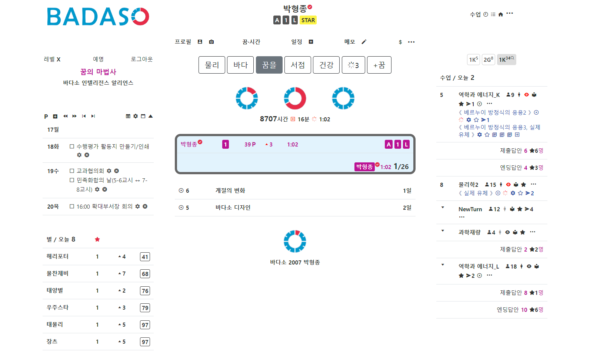Click the home icon beside 수업
The height and width of the screenshot is (364, 590).
(501, 14)
